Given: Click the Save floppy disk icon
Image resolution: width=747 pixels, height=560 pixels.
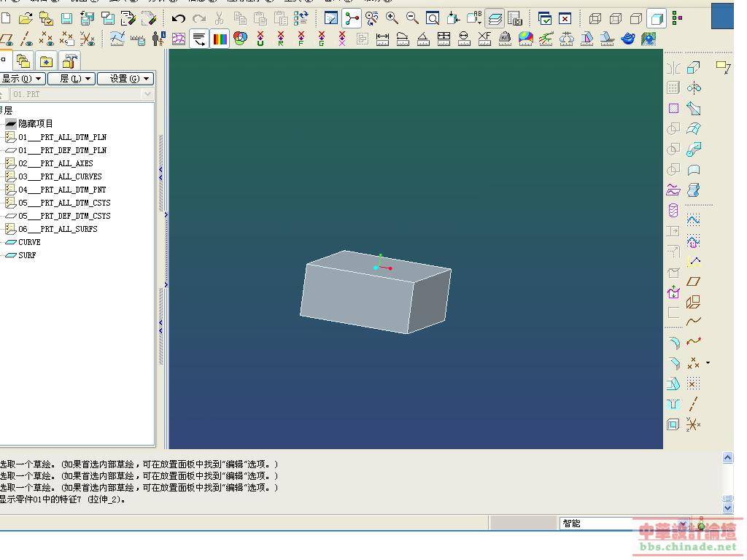Looking at the screenshot, I should pyautogui.click(x=66, y=18).
